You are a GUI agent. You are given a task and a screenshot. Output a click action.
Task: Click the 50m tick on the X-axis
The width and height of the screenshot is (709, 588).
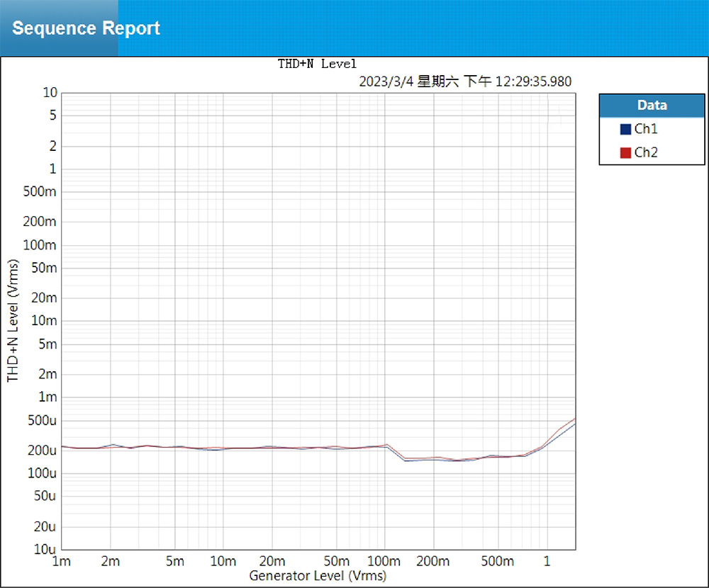(336, 562)
